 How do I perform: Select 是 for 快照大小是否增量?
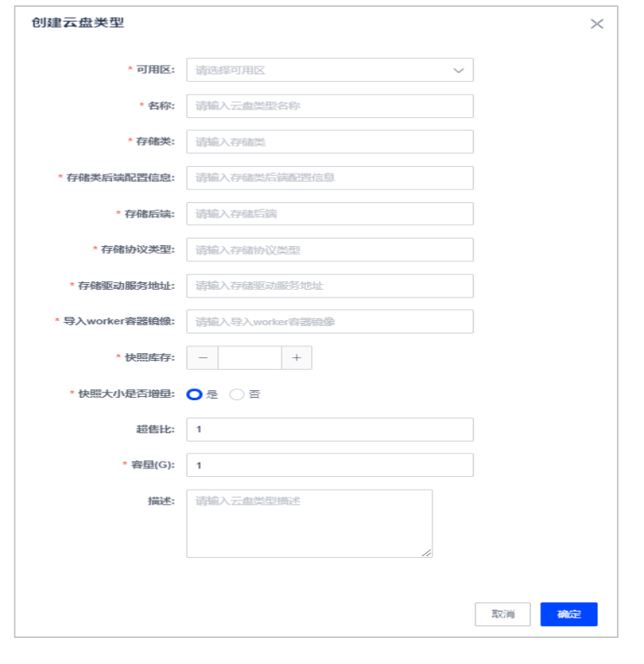[195, 394]
